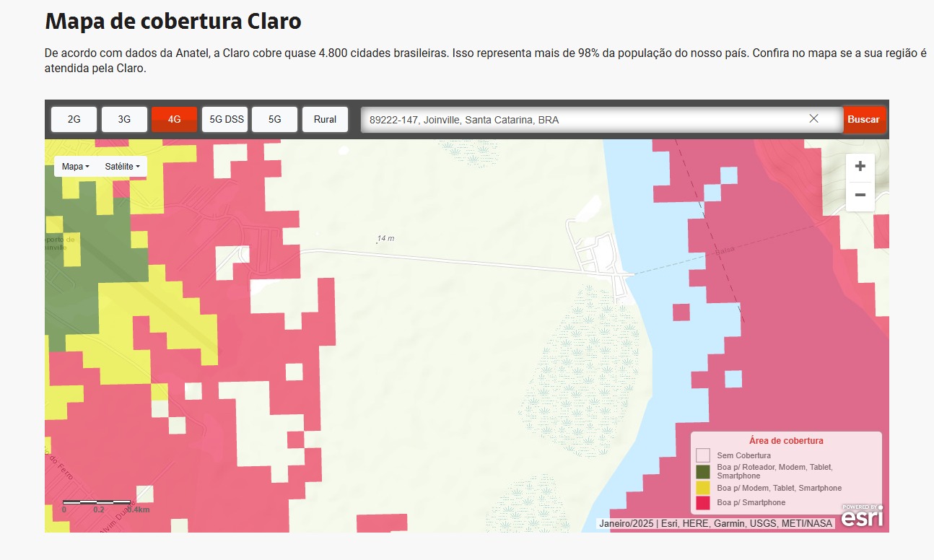Open the Mapa basemap dropdown
The image size is (934, 560).
coord(76,167)
